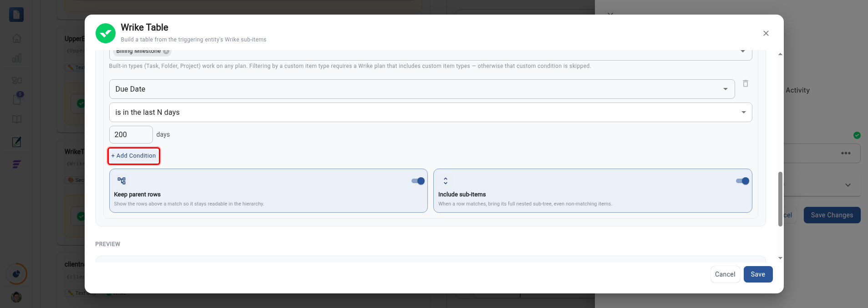The height and width of the screenshot is (308, 868).
Task: Toggle the Include sub-items switch
Action: [x=742, y=181]
